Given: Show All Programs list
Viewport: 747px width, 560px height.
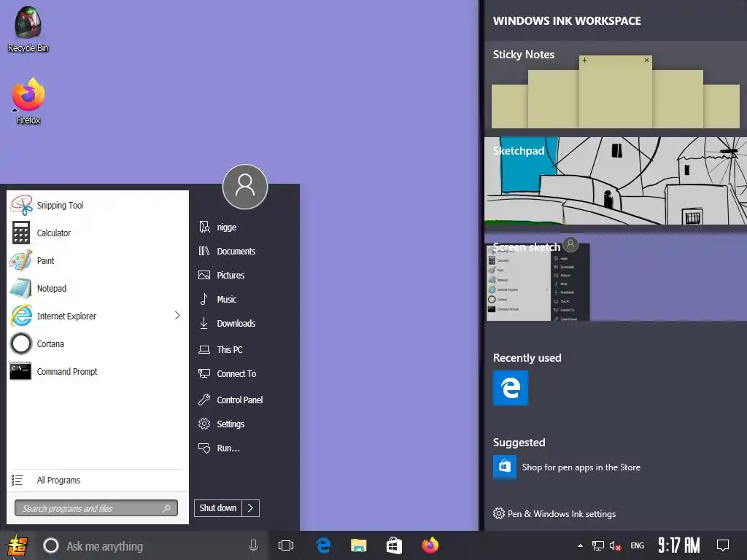Looking at the screenshot, I should [x=97, y=480].
